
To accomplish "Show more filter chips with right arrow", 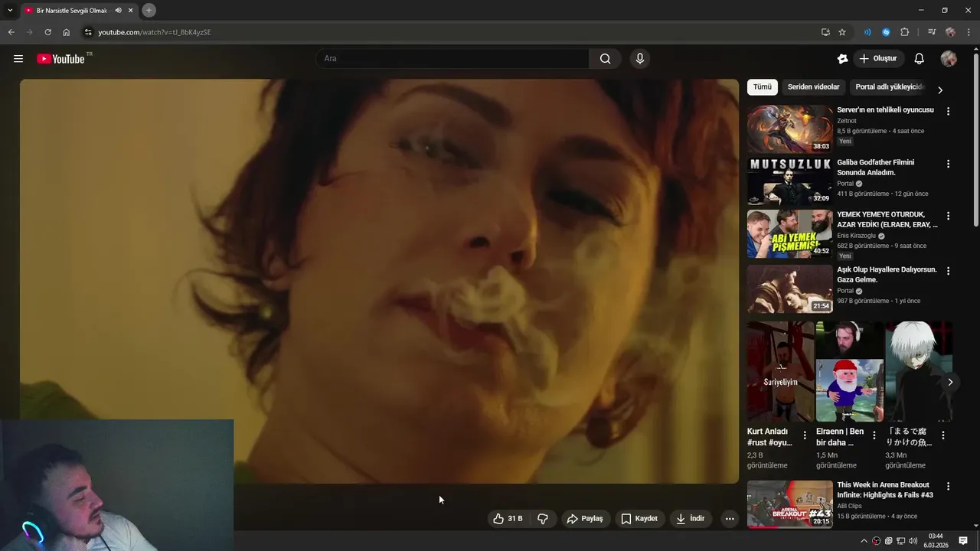I will [940, 90].
